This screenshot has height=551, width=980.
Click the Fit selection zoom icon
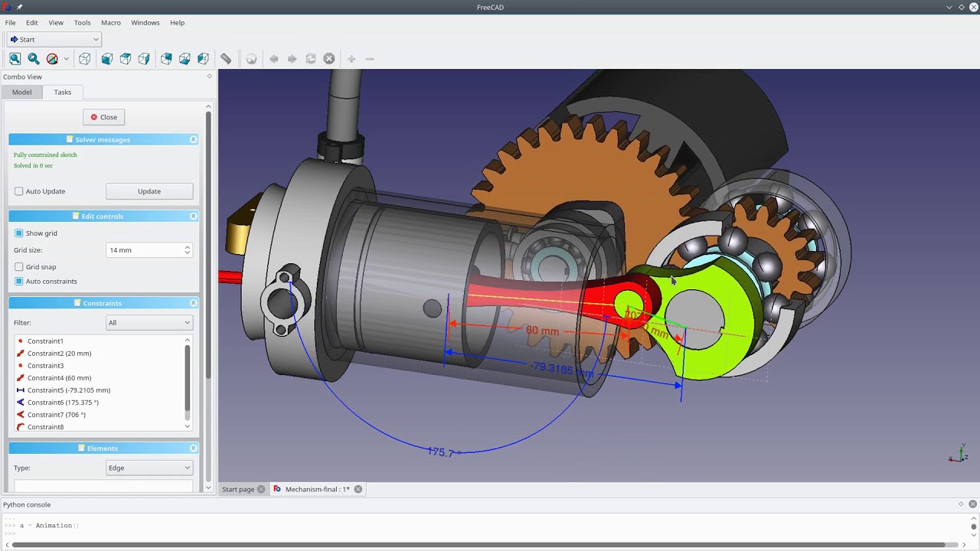(34, 59)
